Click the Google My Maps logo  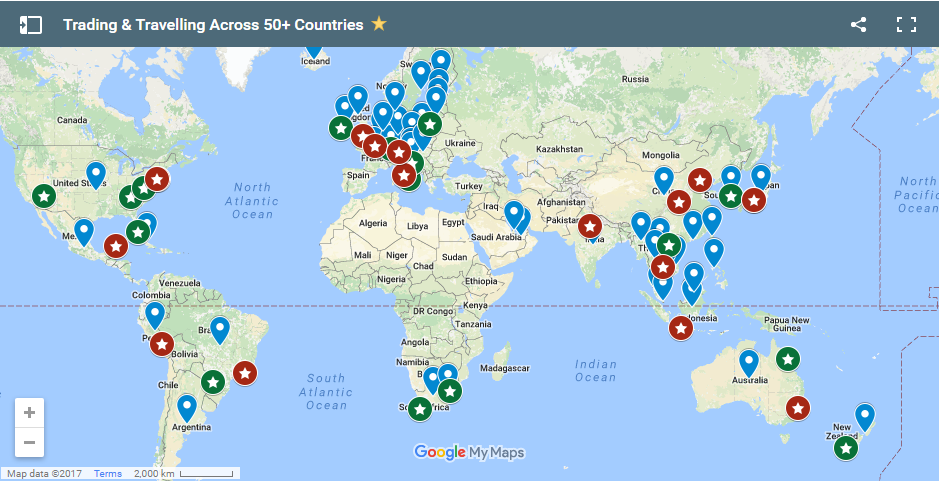click(469, 452)
